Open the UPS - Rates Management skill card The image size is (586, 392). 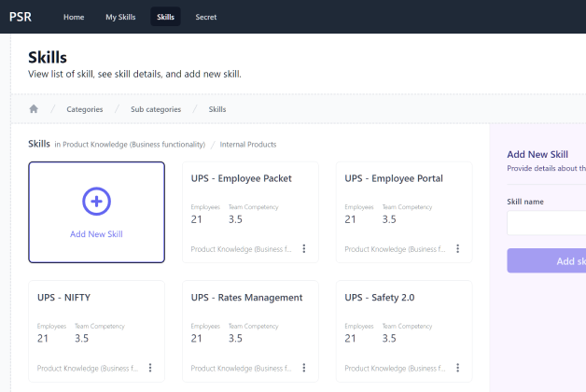[246, 298]
